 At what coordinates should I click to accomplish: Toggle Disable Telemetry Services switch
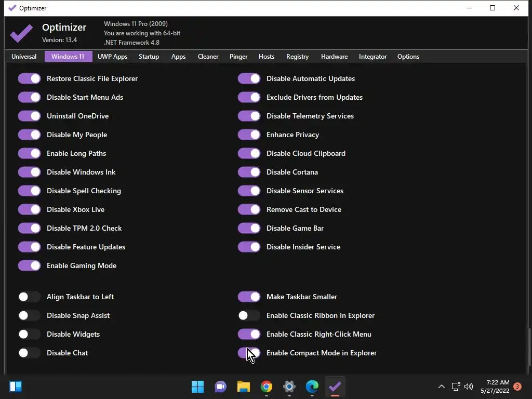pyautogui.click(x=249, y=116)
